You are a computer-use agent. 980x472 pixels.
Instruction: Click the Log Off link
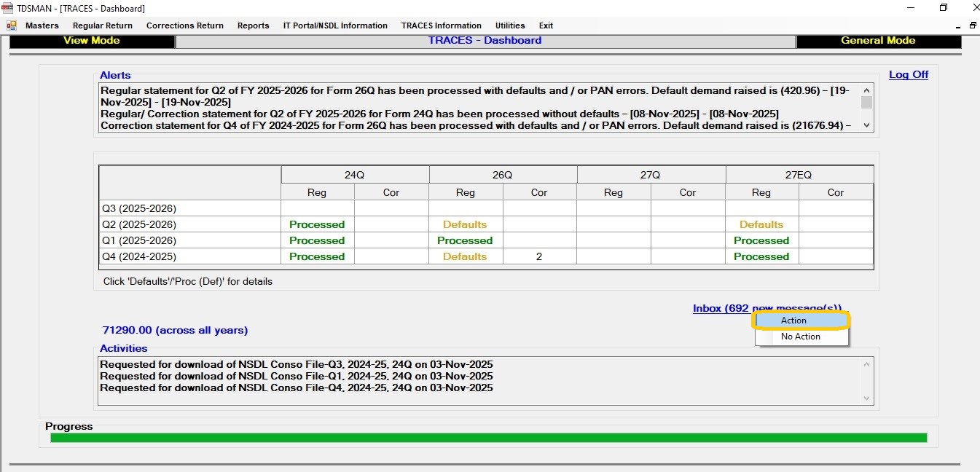(x=908, y=74)
